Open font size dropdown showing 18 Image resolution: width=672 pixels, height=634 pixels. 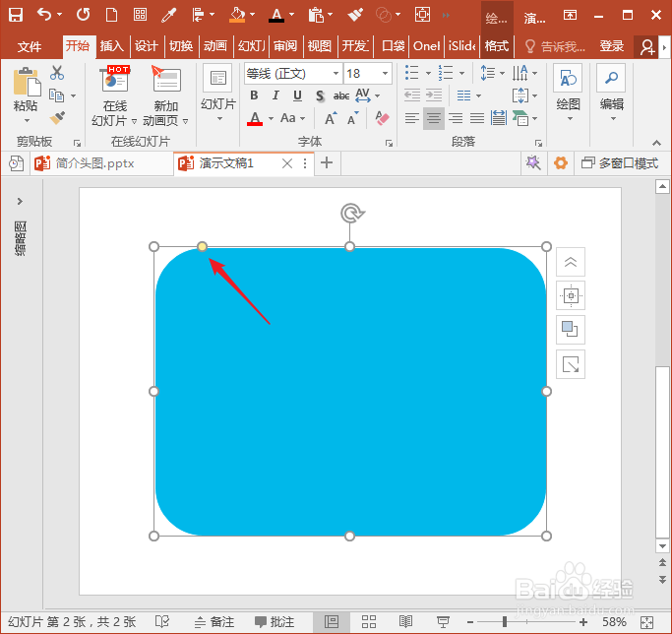tap(385, 74)
